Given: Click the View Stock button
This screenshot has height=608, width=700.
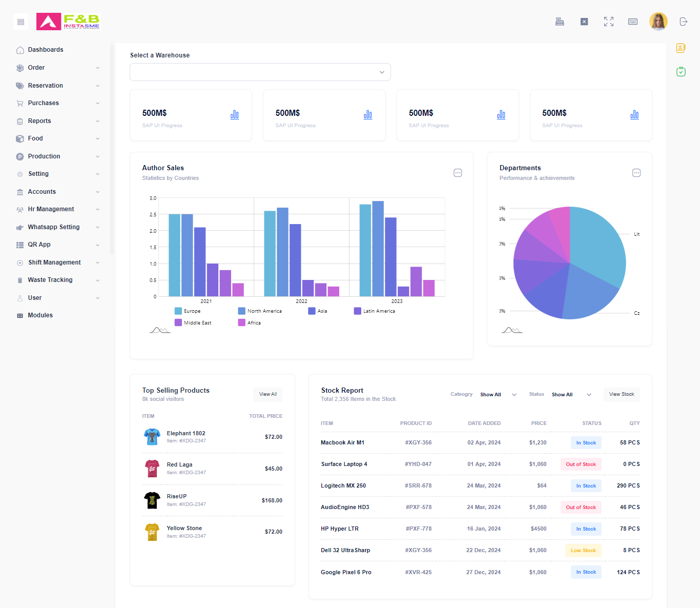Looking at the screenshot, I should tap(622, 394).
